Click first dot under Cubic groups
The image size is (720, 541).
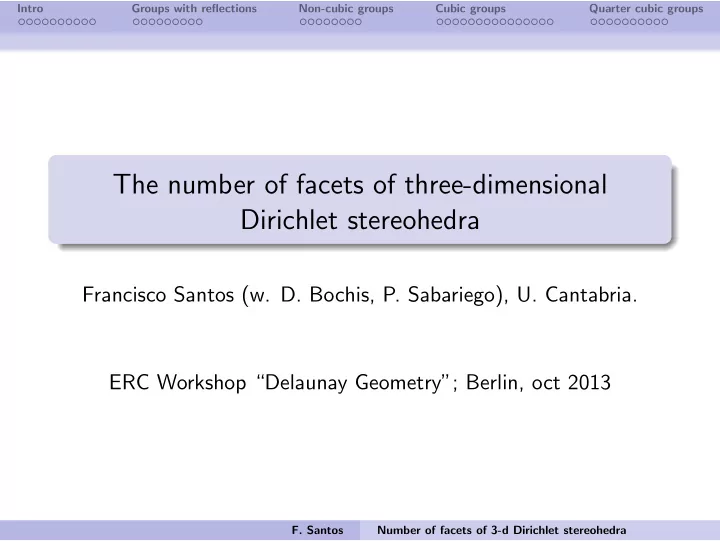440,22
